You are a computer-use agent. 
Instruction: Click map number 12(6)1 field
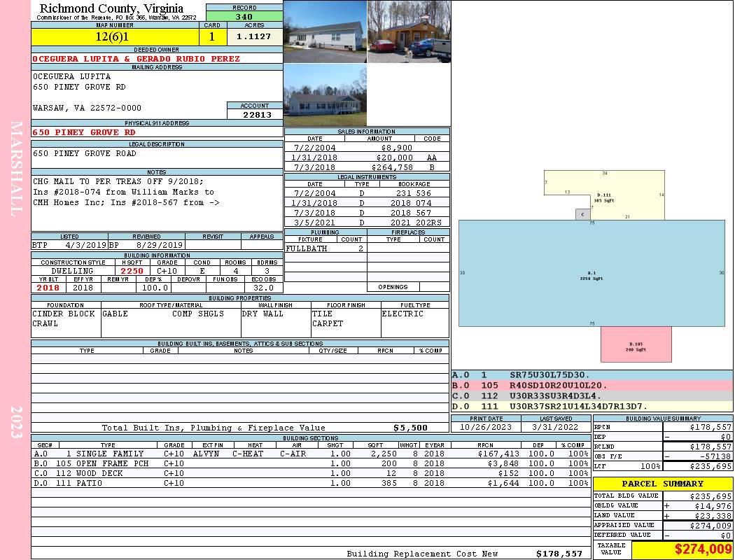click(x=115, y=36)
